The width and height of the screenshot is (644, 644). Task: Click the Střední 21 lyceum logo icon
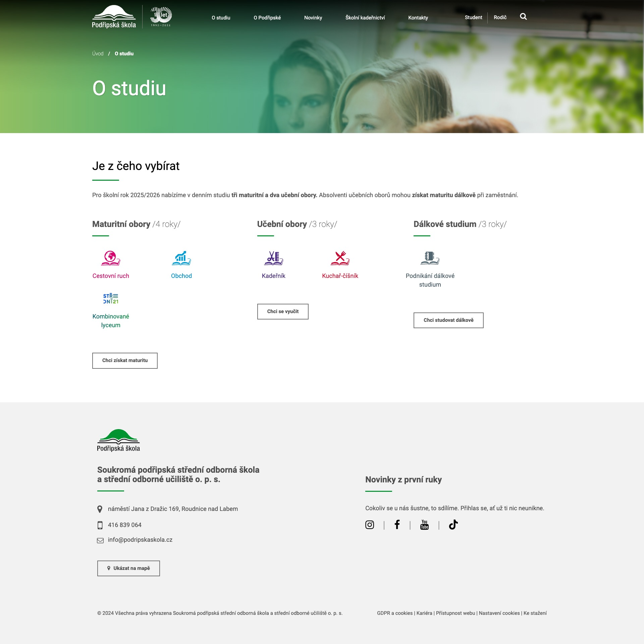point(111,298)
